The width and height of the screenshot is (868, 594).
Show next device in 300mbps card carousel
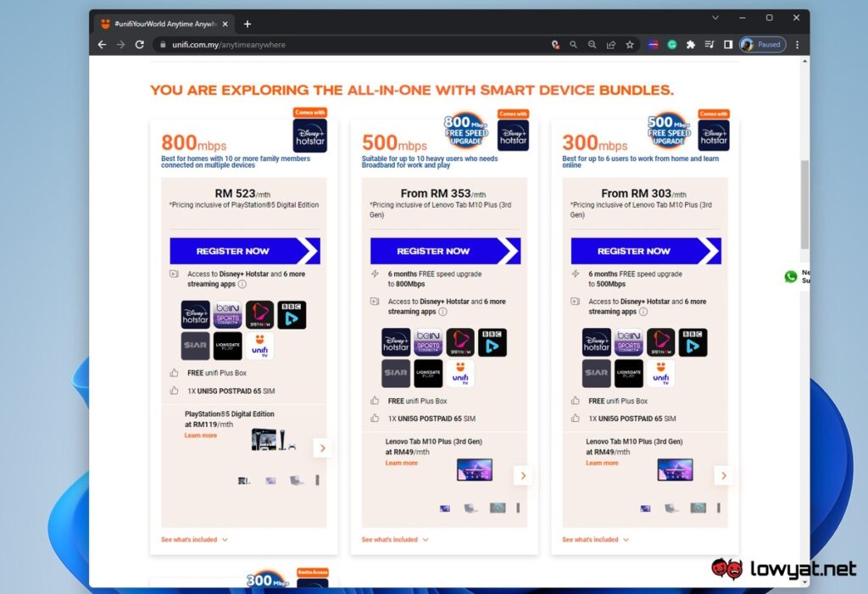point(724,476)
